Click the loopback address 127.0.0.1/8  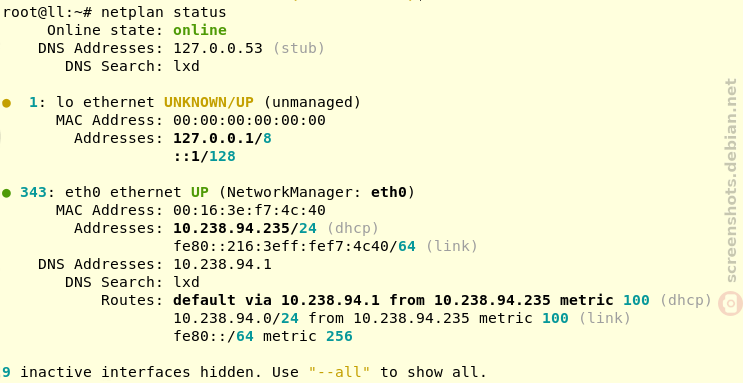[x=222, y=138]
